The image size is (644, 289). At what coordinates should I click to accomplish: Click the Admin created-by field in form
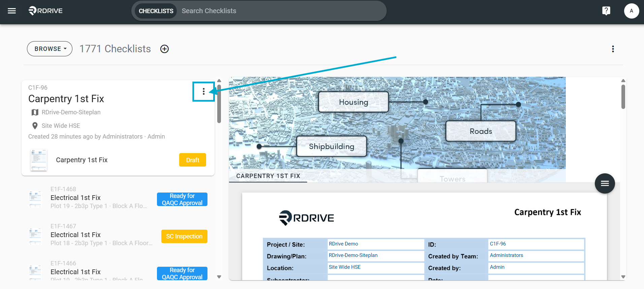tap(536, 267)
